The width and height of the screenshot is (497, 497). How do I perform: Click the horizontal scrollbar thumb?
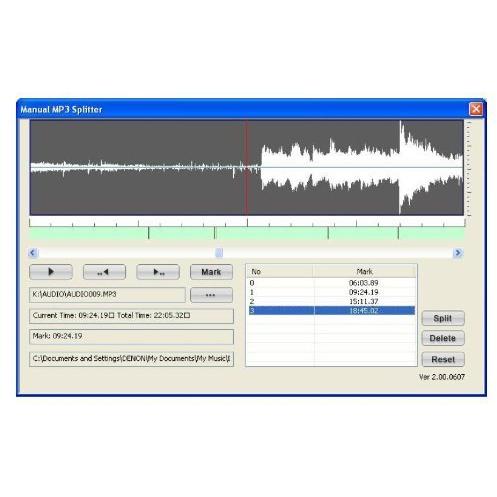tap(219, 253)
